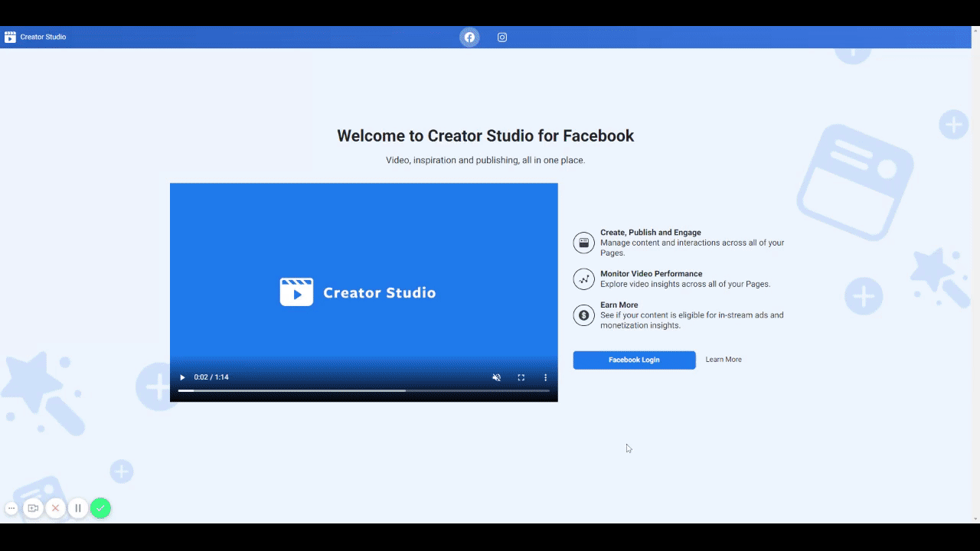Click the center of the video preview

364,292
